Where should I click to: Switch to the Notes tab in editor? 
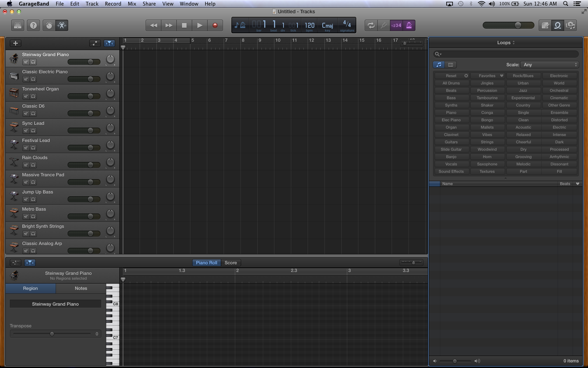pyautogui.click(x=81, y=288)
